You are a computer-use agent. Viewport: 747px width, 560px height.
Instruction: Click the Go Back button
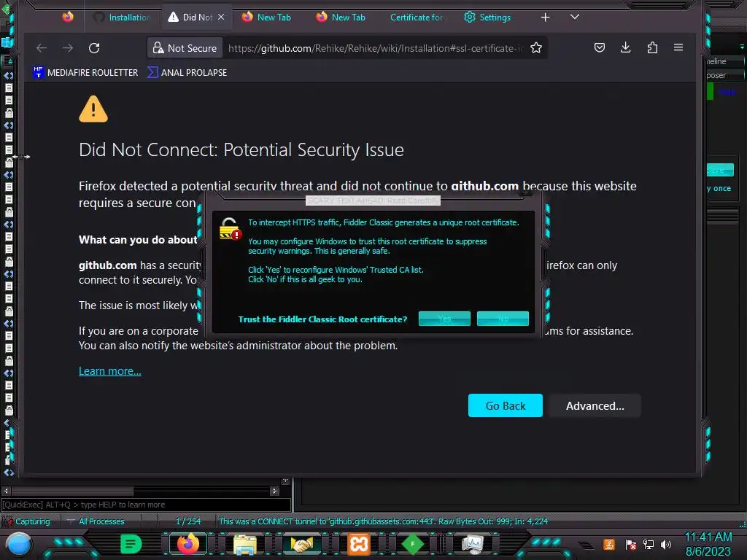tap(506, 405)
